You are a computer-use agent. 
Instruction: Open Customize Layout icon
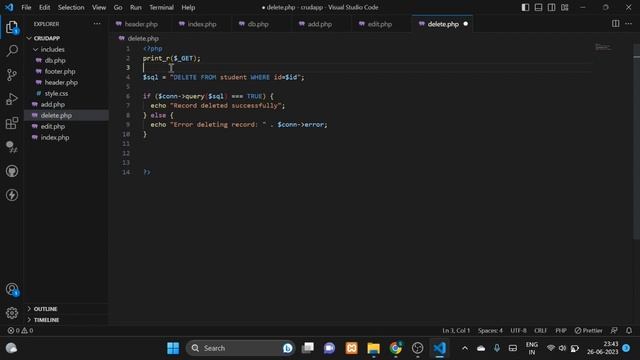[x=564, y=7]
